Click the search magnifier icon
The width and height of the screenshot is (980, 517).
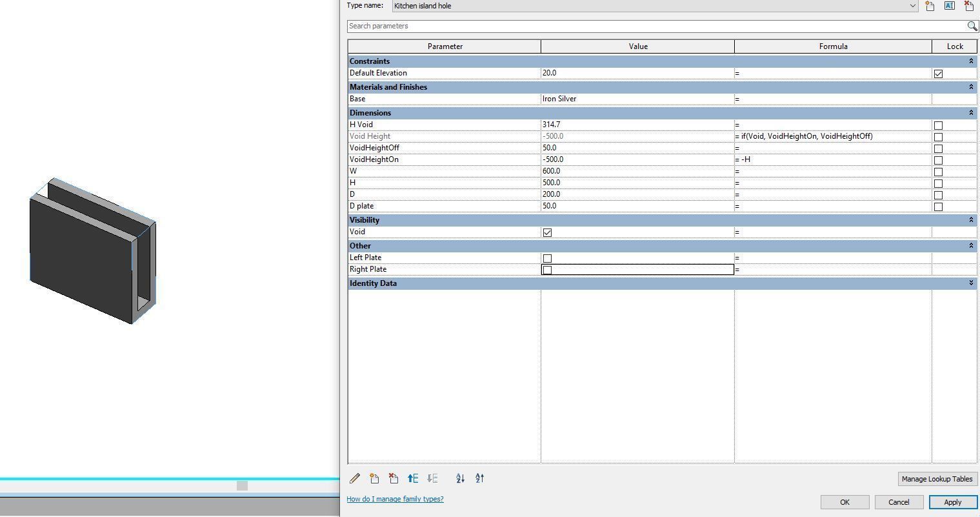coord(972,26)
